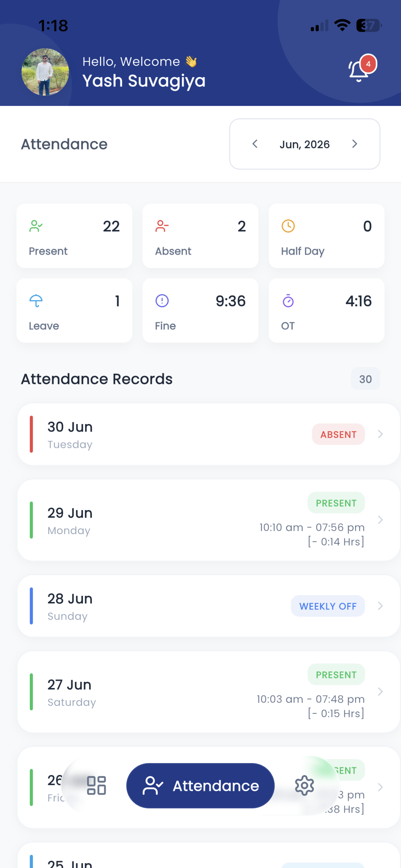Tap the dashboard grid icon in bottom bar
401x868 pixels.
(x=96, y=785)
